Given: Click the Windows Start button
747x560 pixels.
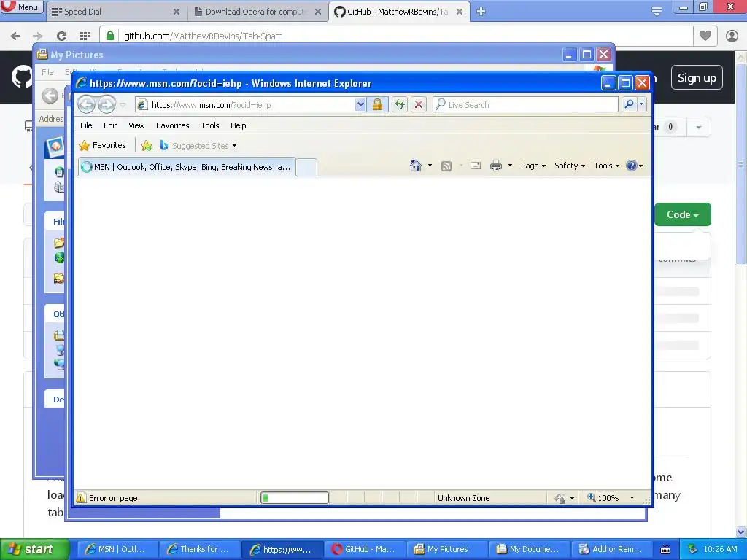Looking at the screenshot, I should [34, 549].
